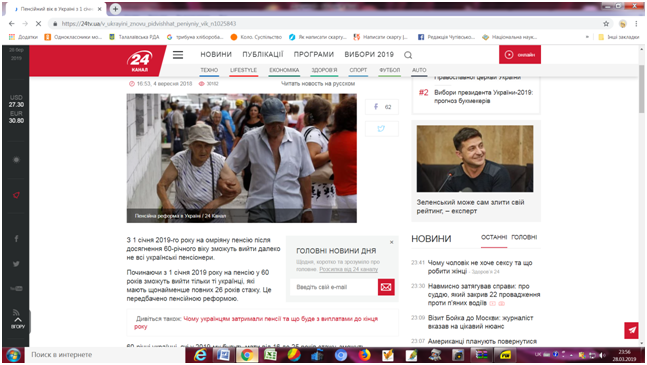Viewport: 647px width, 365px height.
Task: Open Навмисно затягував справи news item
Action: coord(484,294)
